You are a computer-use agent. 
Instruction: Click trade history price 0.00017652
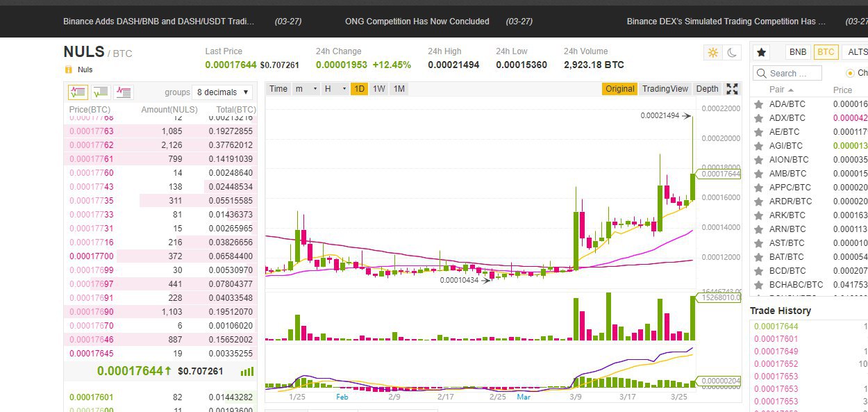(x=776, y=364)
